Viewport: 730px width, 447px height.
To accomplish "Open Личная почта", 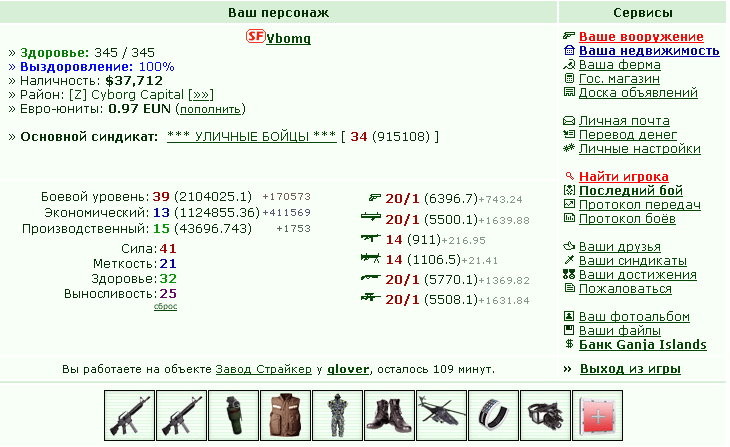I will click(624, 121).
